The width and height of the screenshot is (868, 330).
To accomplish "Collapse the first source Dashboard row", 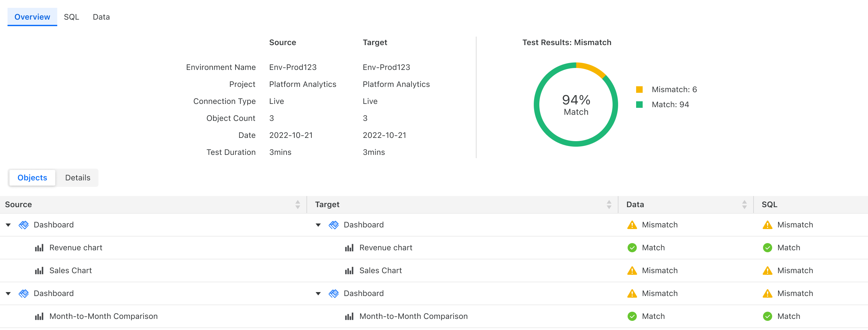I will tap(9, 225).
